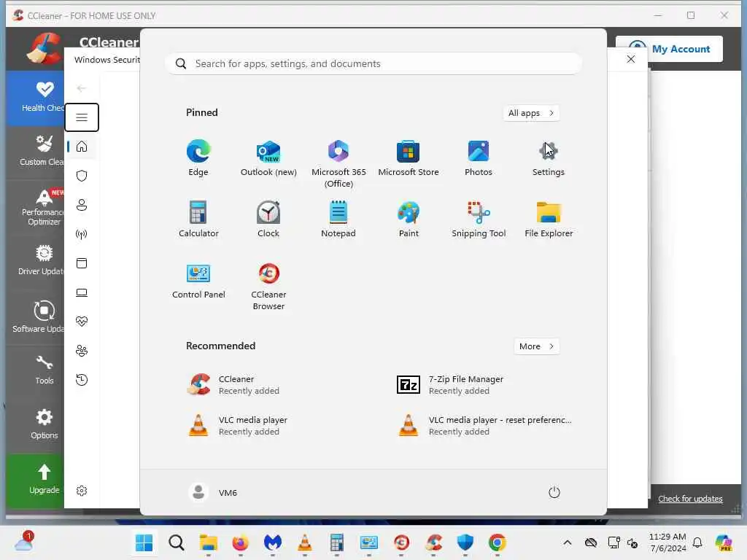Open Driver Updater in CCleaner
Image resolution: width=747 pixels, height=560 pixels.
coord(35,260)
